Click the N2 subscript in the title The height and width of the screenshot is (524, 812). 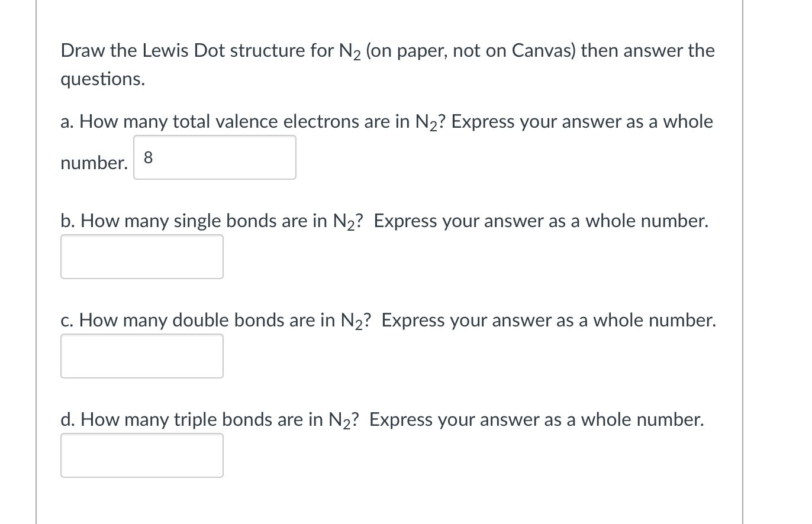pyautogui.click(x=355, y=56)
